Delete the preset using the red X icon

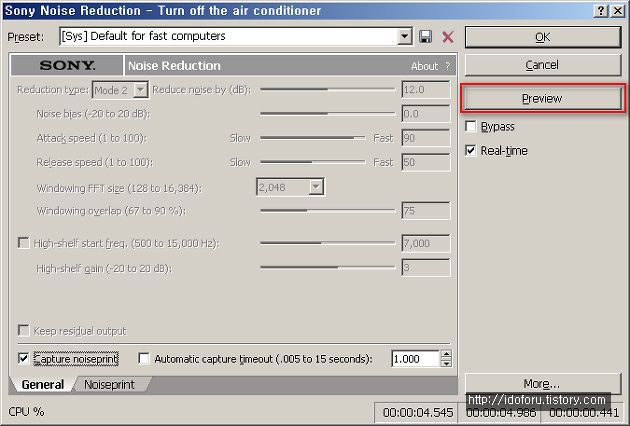[x=448, y=37]
